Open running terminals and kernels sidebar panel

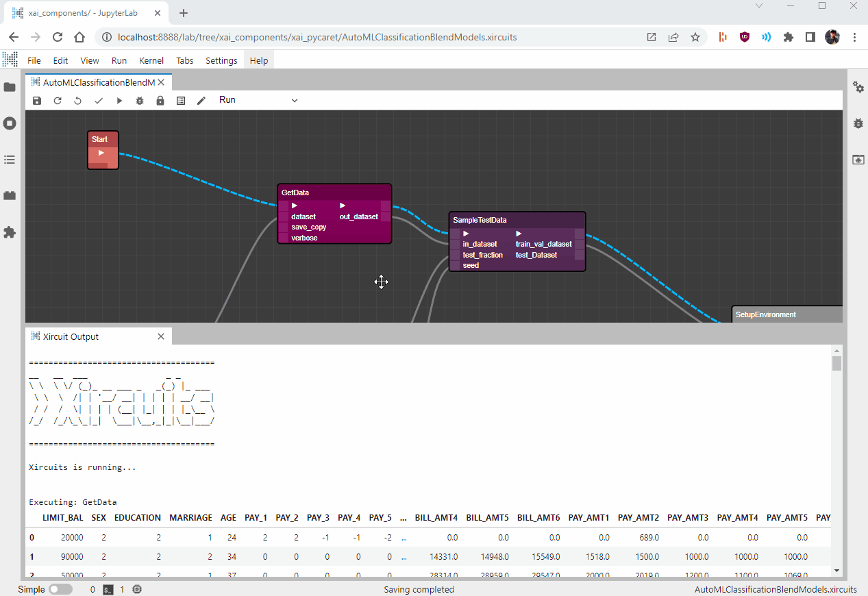(10, 123)
